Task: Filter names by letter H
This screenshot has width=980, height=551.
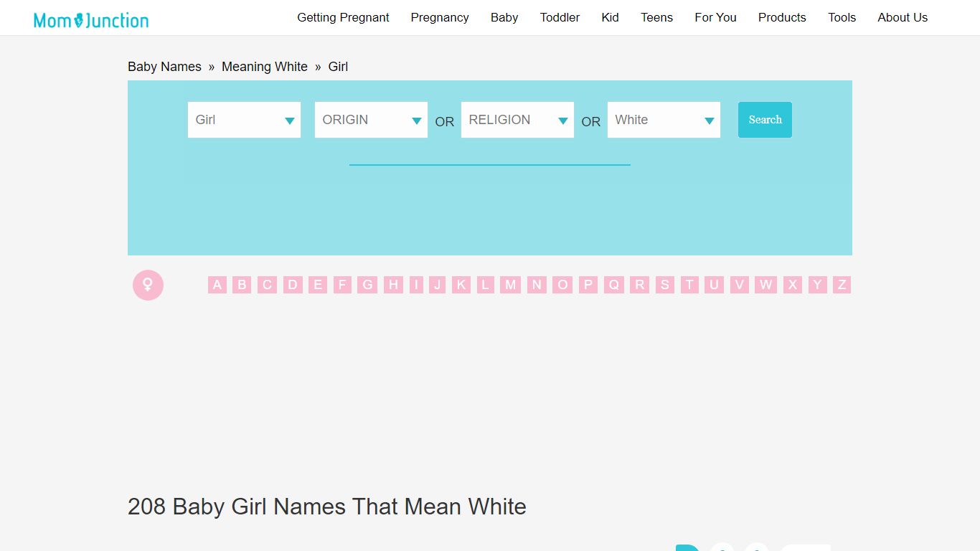Action: point(393,285)
